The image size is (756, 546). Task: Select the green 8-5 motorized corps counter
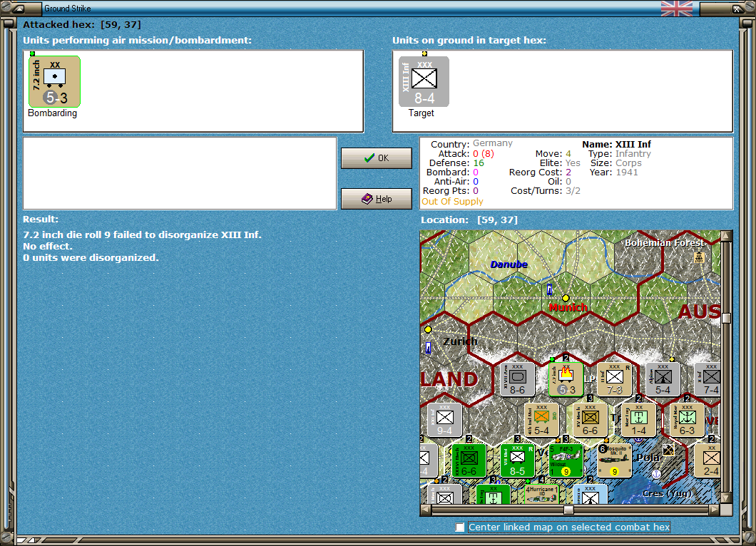517,461
